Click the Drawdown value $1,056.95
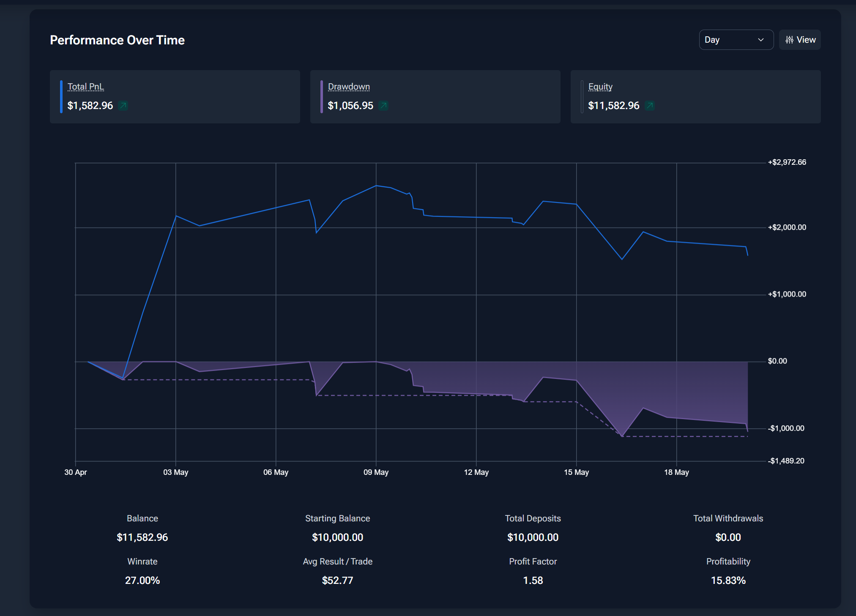856x616 pixels. pos(350,106)
